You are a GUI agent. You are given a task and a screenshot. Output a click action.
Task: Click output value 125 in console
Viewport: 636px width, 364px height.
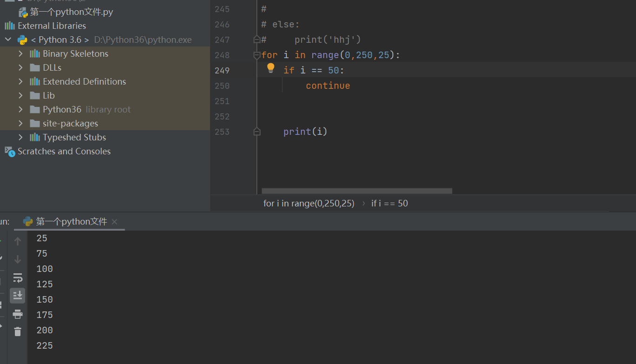click(45, 284)
